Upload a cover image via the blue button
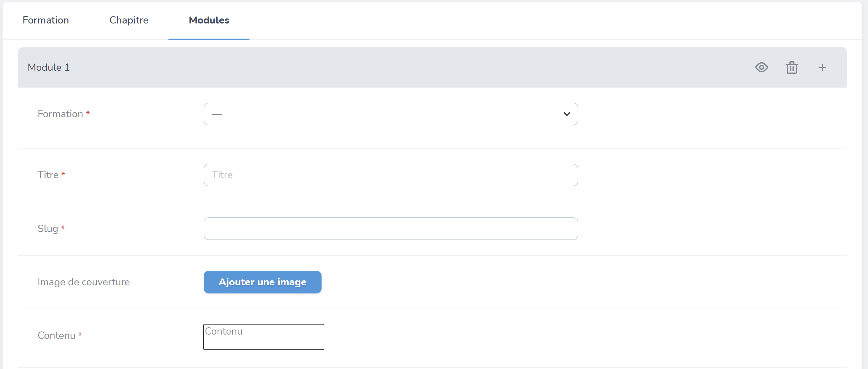Viewport: 868px width, 369px height. 262,282
